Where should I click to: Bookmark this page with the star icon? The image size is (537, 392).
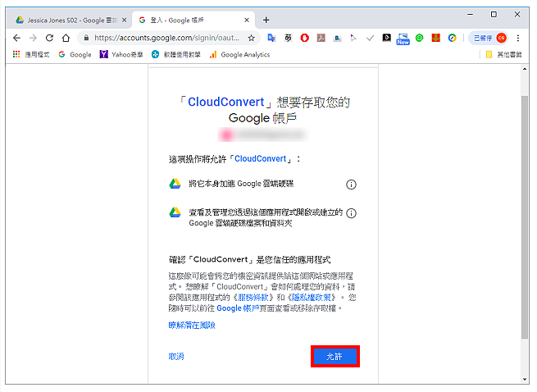tap(252, 38)
